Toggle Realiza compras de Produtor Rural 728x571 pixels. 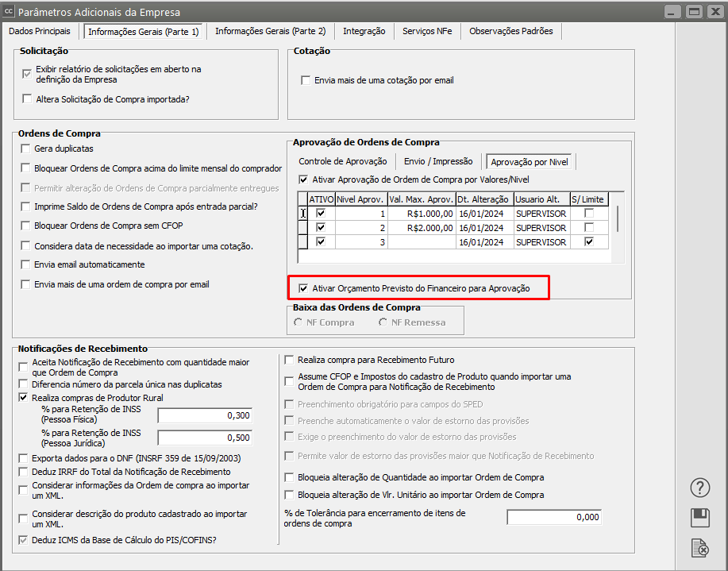tap(23, 397)
